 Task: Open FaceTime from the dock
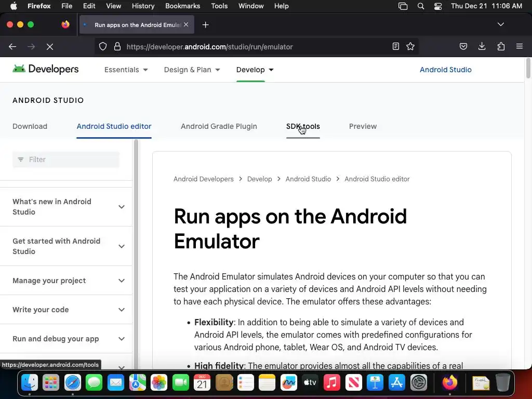[x=180, y=383]
